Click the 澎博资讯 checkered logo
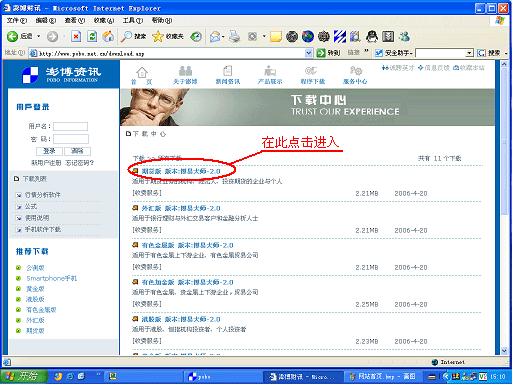 pos(30,75)
